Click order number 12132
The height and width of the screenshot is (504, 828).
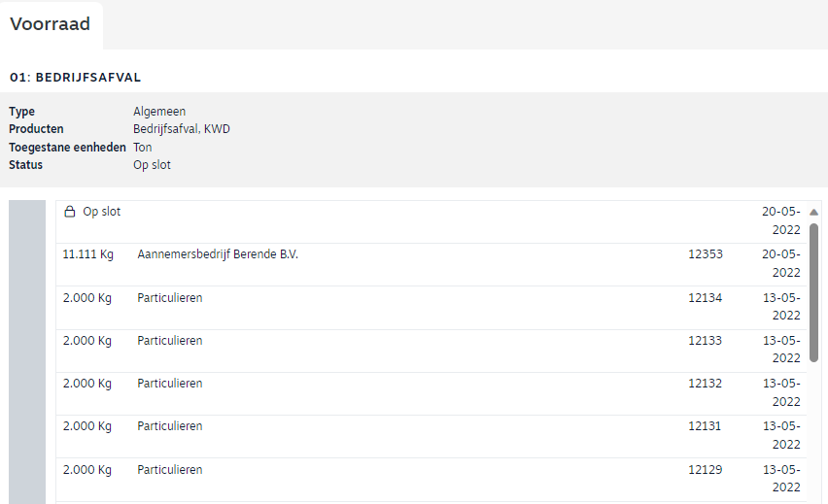point(705,384)
